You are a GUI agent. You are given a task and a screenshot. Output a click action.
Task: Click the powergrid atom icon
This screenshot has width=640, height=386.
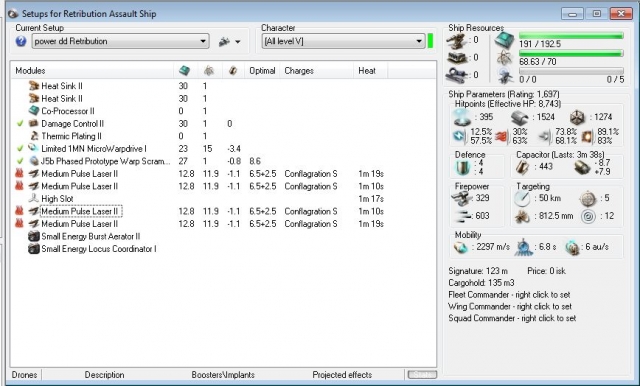(504, 58)
